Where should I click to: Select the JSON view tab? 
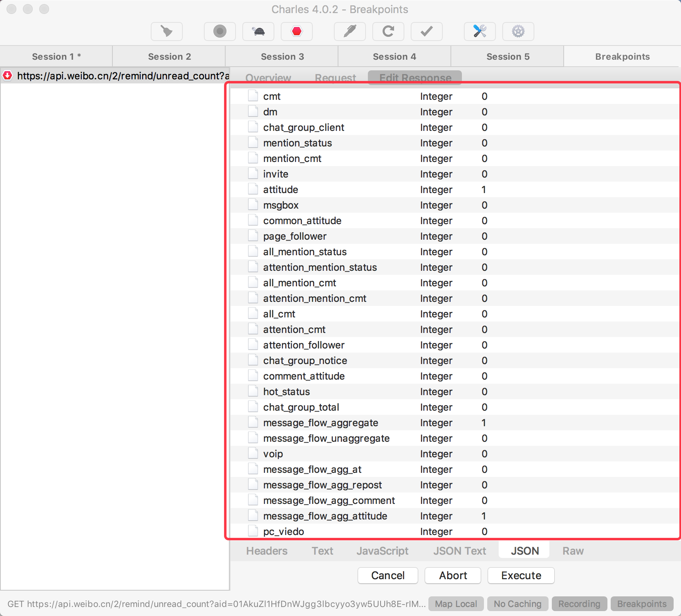tap(524, 551)
